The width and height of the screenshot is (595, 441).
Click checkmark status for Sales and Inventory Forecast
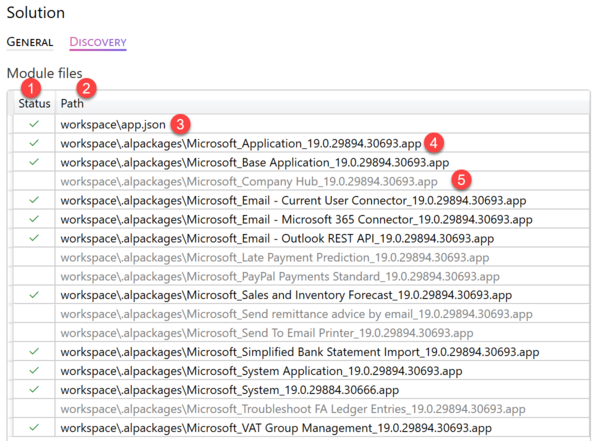pyautogui.click(x=34, y=295)
